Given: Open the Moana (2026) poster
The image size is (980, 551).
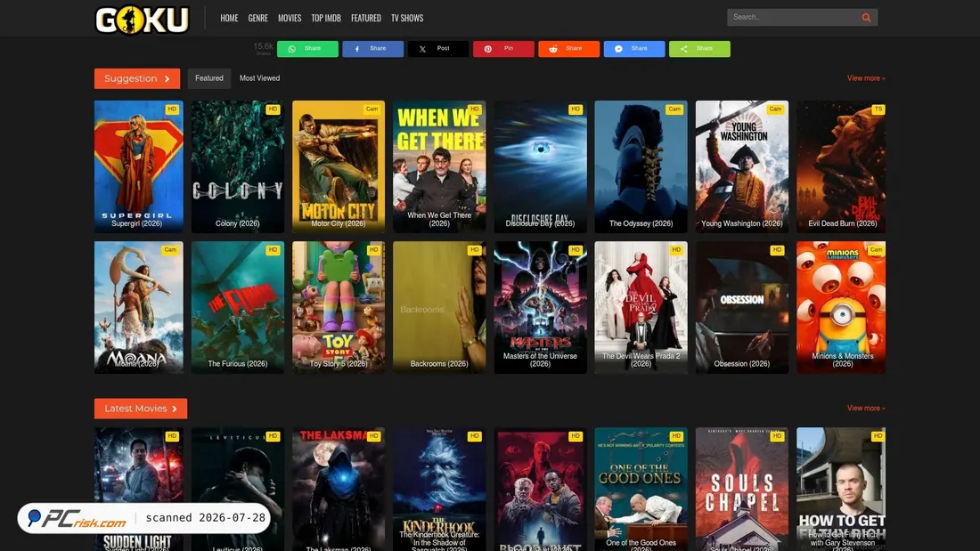Looking at the screenshot, I should 139,307.
